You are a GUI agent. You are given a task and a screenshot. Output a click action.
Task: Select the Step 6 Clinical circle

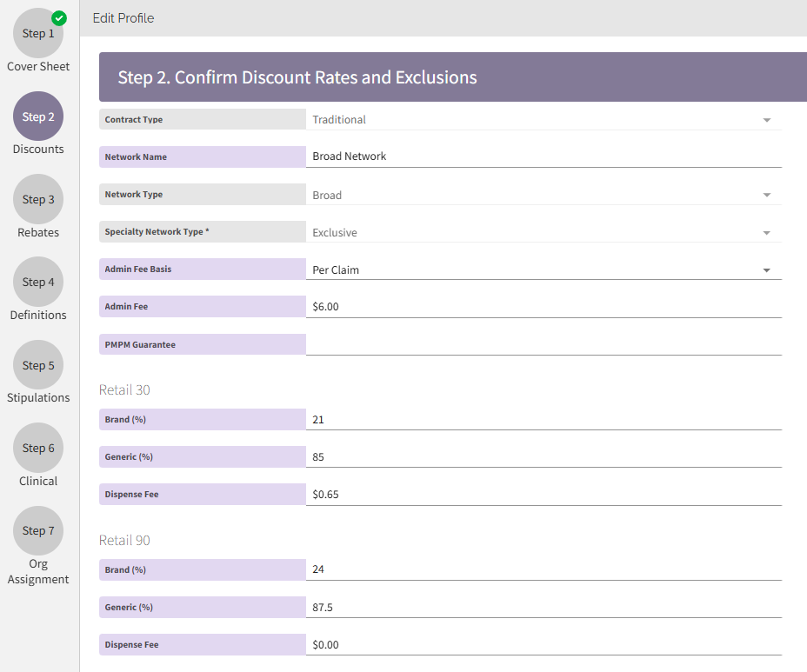37,447
